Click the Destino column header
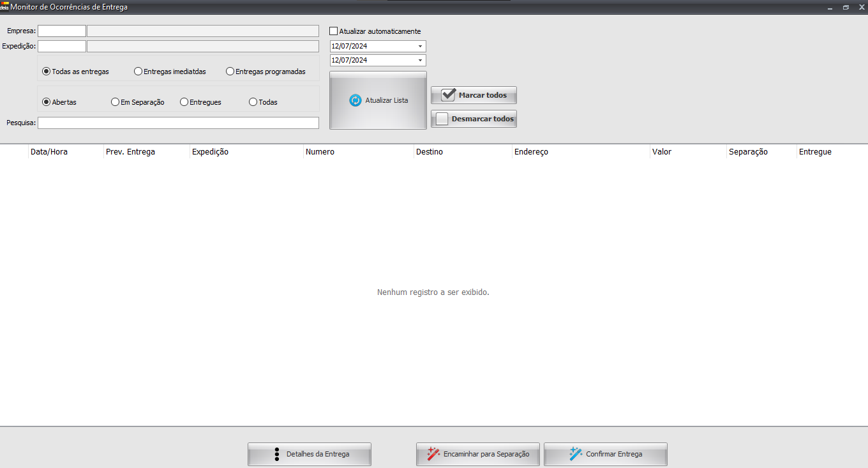Image resolution: width=868 pixels, height=468 pixels. (x=429, y=152)
